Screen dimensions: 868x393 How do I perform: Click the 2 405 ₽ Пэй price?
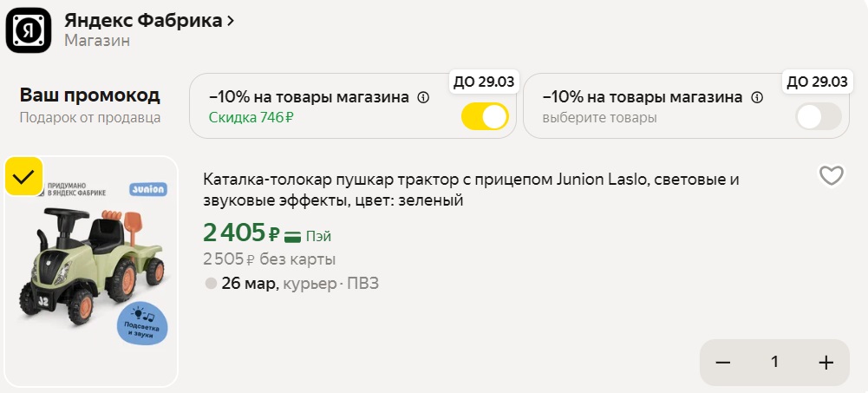(241, 234)
